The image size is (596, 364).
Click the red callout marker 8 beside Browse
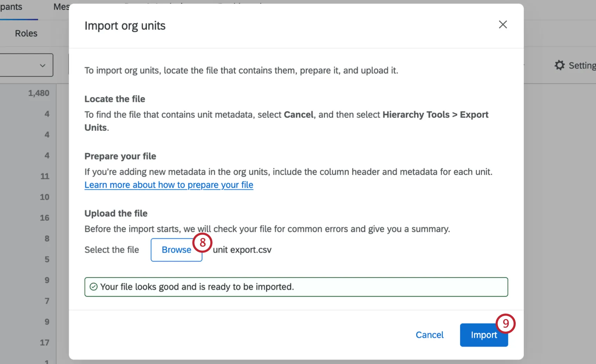click(203, 243)
